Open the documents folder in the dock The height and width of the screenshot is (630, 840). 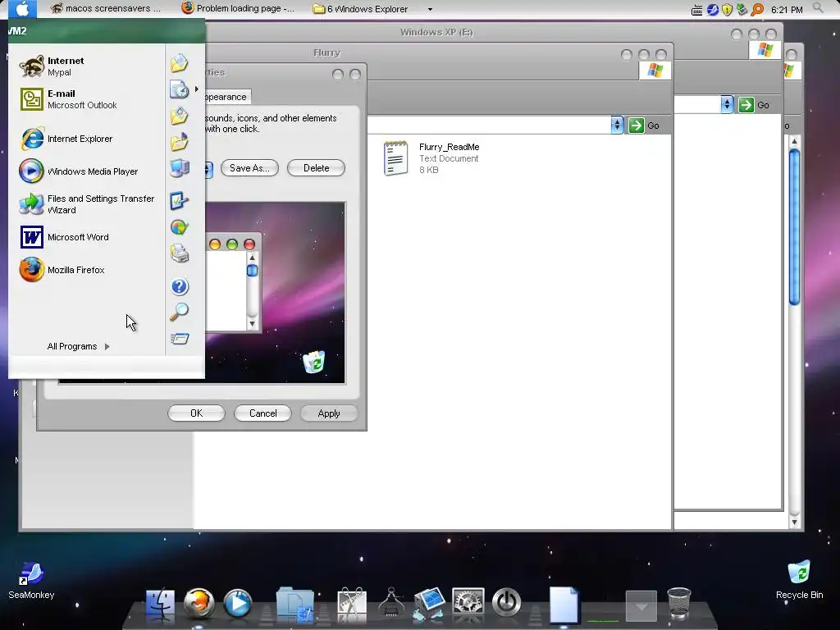tap(295, 605)
